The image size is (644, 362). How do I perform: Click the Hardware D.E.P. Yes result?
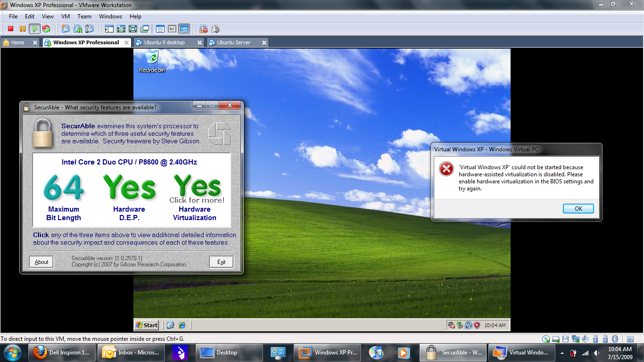(129, 197)
